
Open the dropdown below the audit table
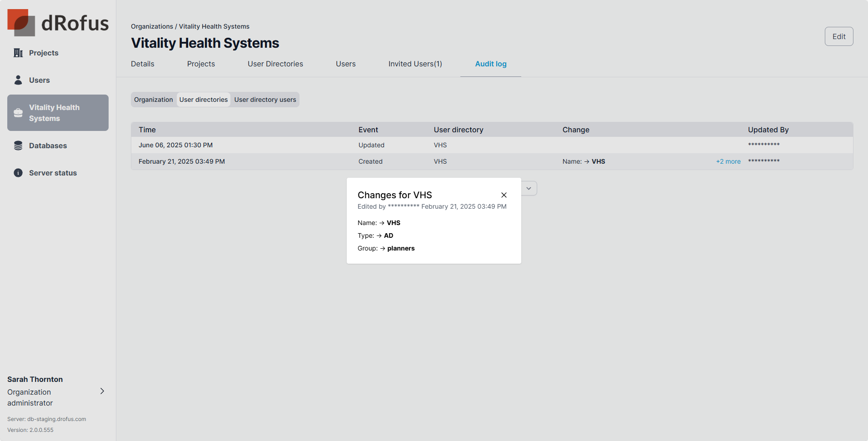click(x=529, y=188)
